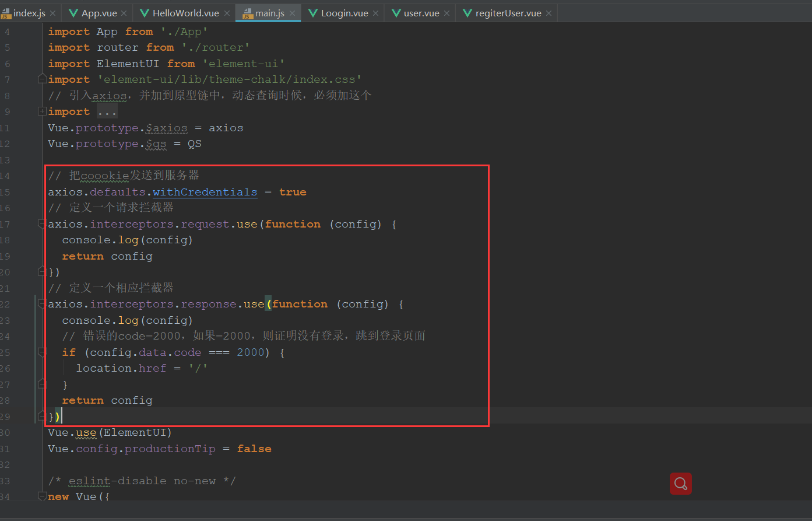Click the '引入axios' comment line
The width and height of the screenshot is (812, 521).
click(210, 95)
